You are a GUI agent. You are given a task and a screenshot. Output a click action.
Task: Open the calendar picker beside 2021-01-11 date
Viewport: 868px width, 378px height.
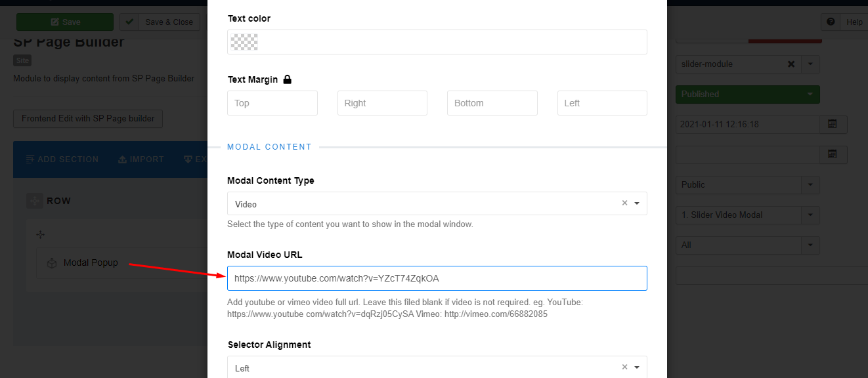point(833,124)
